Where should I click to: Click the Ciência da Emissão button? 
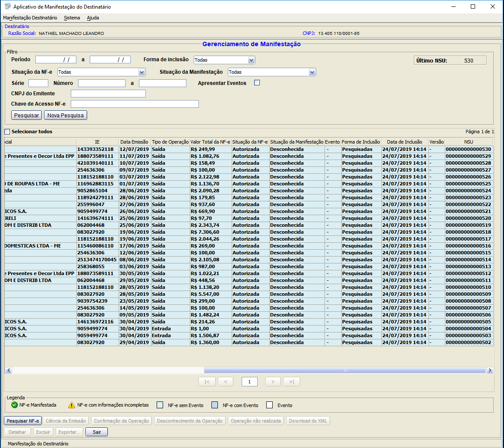66,421
